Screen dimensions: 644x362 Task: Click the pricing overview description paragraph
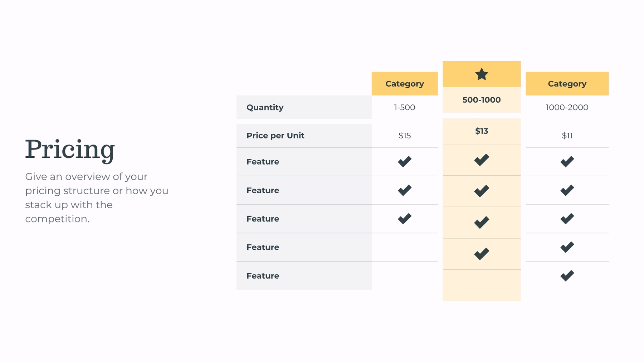point(97,197)
